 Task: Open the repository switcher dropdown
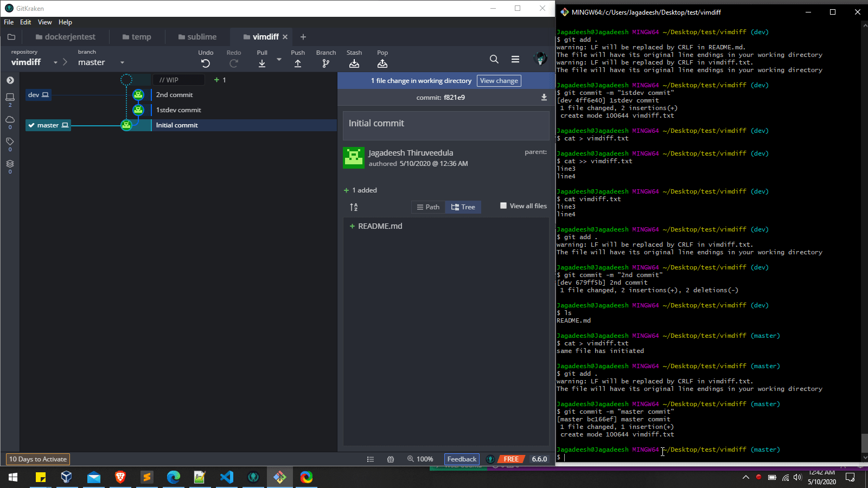click(55, 62)
